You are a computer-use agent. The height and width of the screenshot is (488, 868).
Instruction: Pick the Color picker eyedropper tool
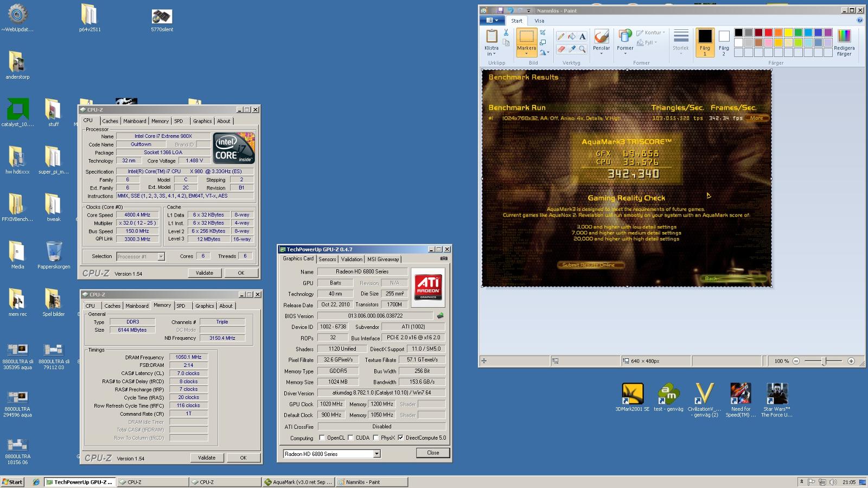(x=572, y=49)
